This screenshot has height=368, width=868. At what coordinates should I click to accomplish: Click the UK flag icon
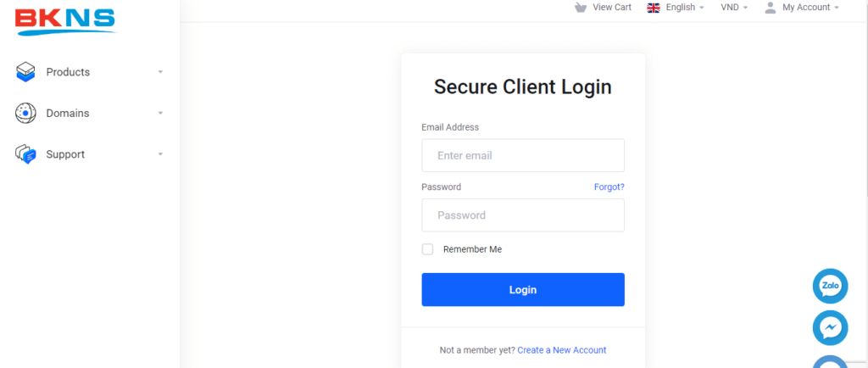(654, 8)
